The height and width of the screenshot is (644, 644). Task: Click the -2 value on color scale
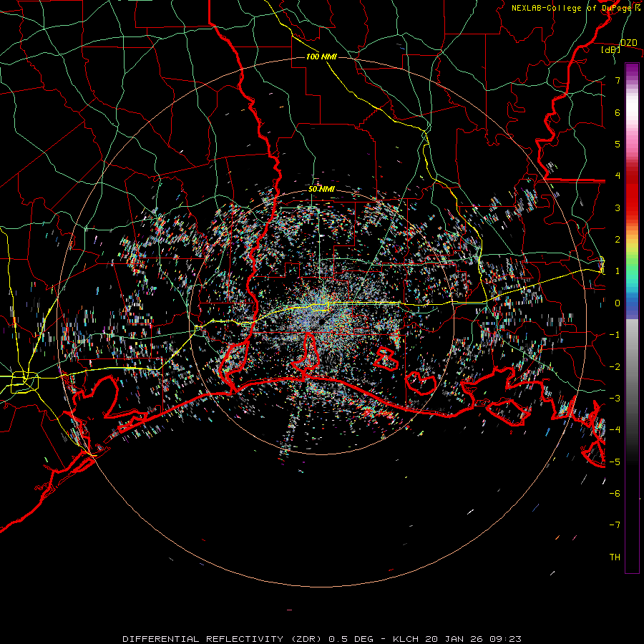[615, 367]
